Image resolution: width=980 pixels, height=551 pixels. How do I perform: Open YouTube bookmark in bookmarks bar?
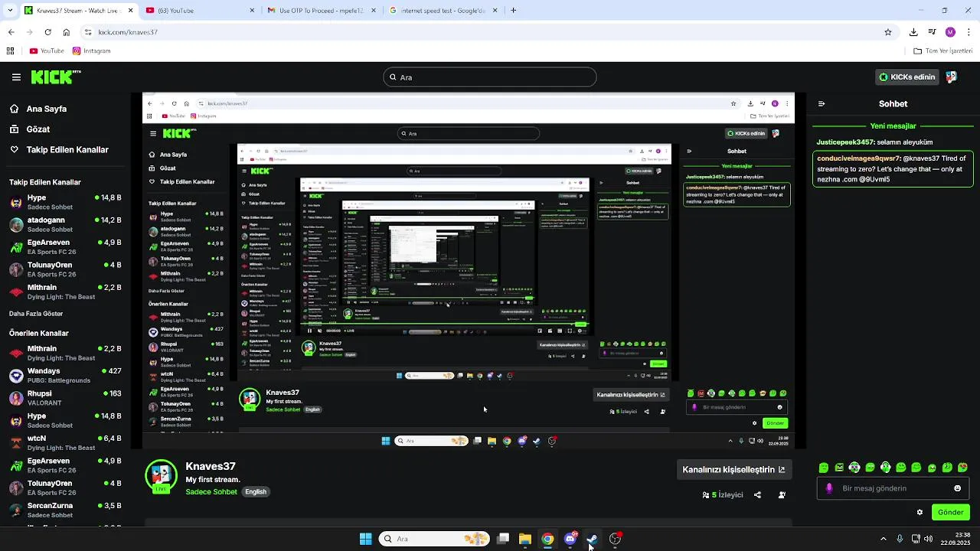[47, 51]
